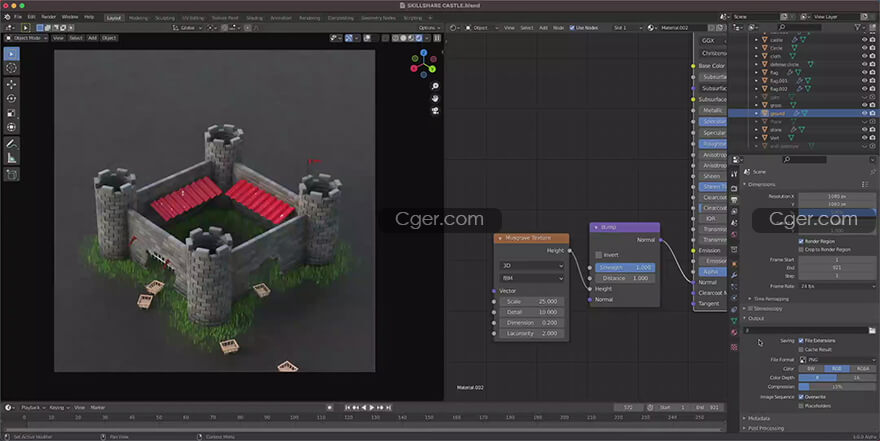The height and width of the screenshot is (441, 880).
Task: Open the Musgrave 3D dimensions dropdown
Action: click(x=531, y=266)
